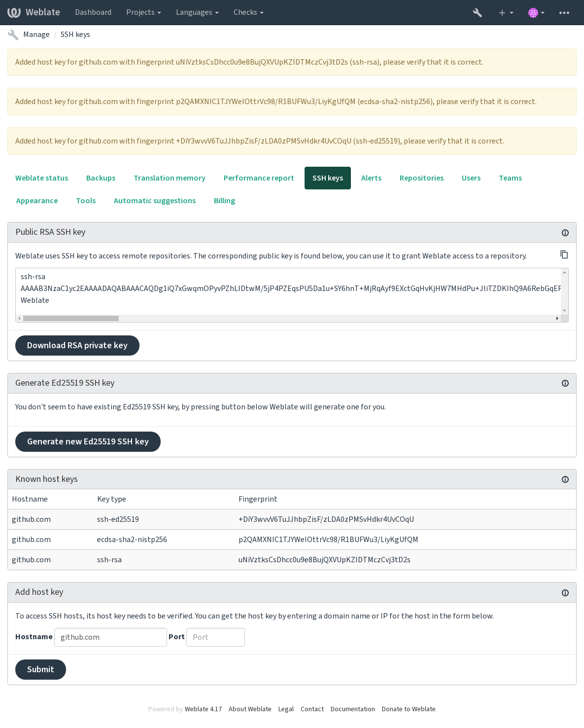Viewport: 584px width, 728px height.
Task: Select fingerprint +DiY3wvvV6TuJJhbpZisF in table
Action: pos(326,519)
